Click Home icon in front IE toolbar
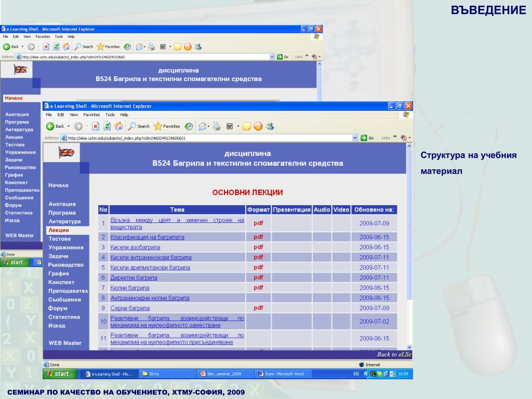Screen dimensions: 532x399 pos(118,126)
